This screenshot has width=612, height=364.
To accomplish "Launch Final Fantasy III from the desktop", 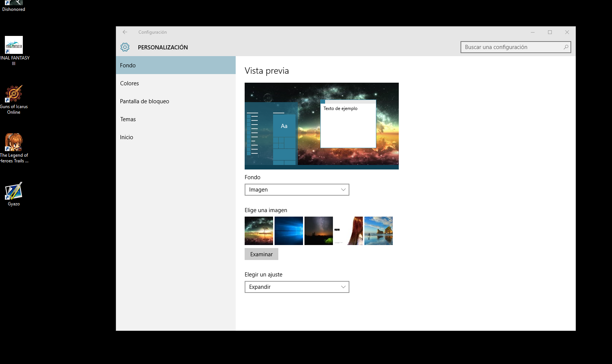I will coord(13,45).
